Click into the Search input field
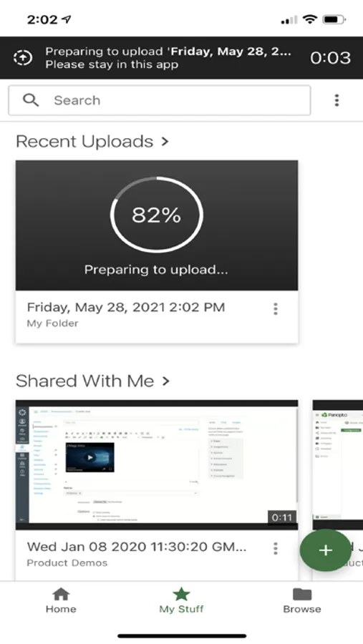Screen dimensions: 363x644 (160, 100)
